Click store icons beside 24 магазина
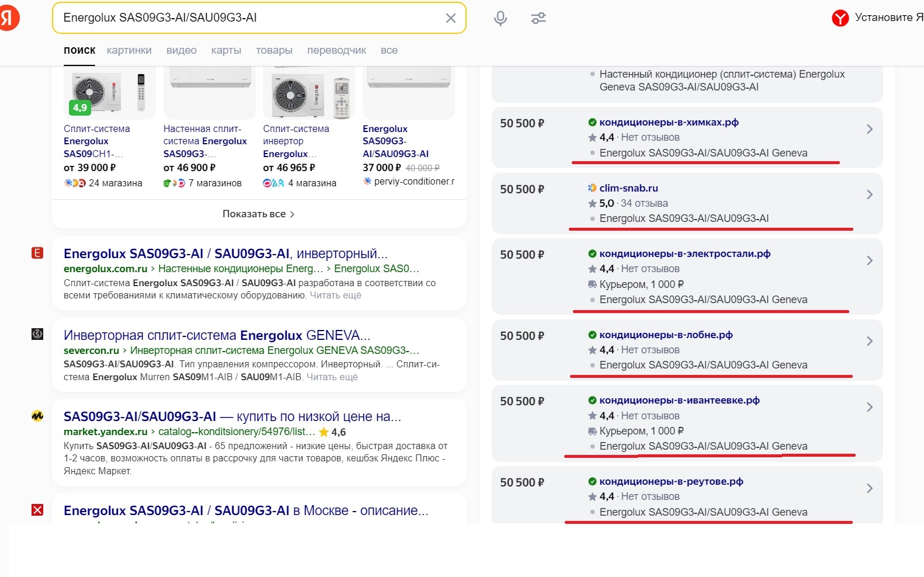924x577 pixels. (x=75, y=183)
